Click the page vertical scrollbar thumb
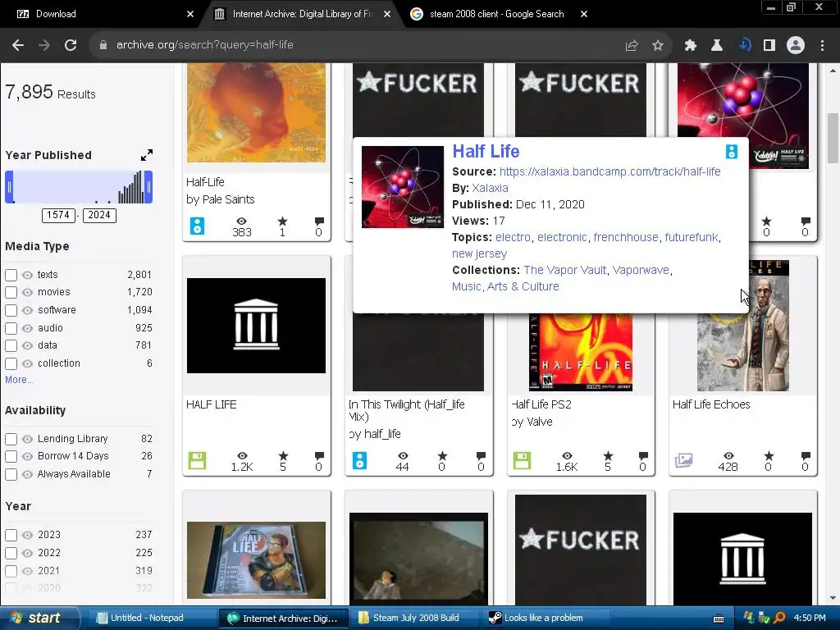 pos(833,138)
